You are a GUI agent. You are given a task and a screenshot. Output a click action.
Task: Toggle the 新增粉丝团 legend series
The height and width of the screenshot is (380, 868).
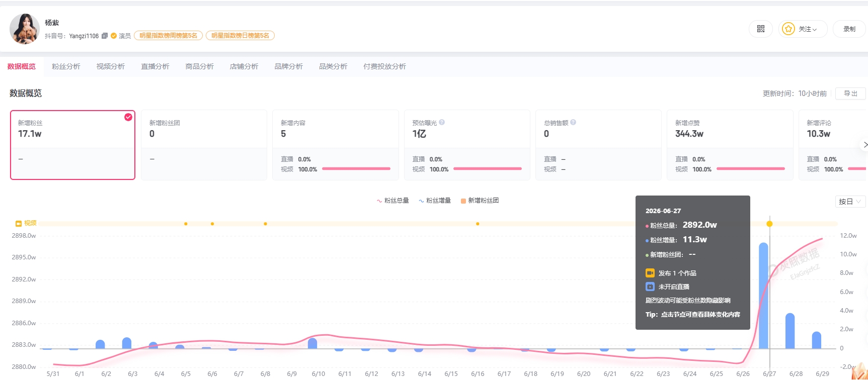coord(480,201)
